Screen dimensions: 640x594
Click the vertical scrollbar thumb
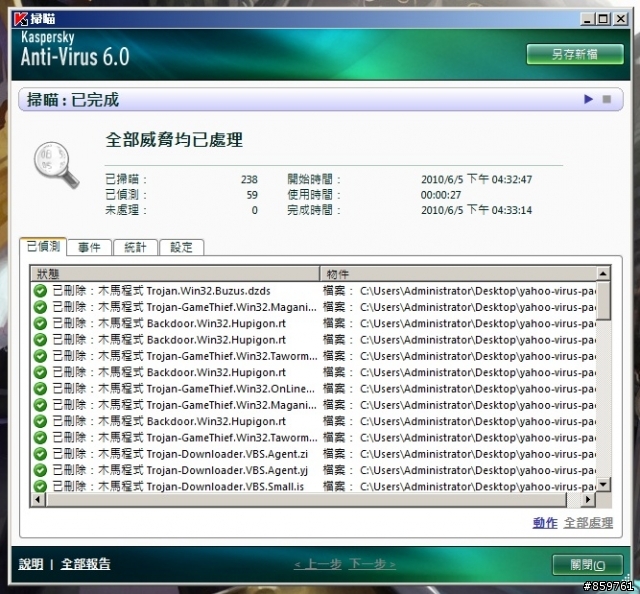[x=603, y=300]
